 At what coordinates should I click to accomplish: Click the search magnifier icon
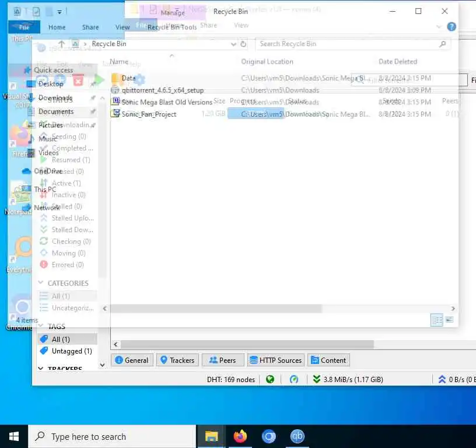coord(443,44)
